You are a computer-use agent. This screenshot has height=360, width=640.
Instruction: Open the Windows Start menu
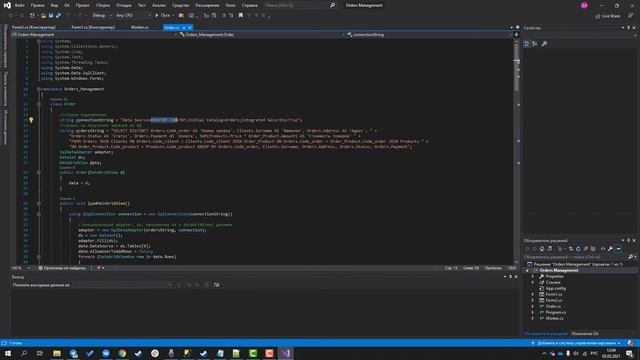coord(8,353)
